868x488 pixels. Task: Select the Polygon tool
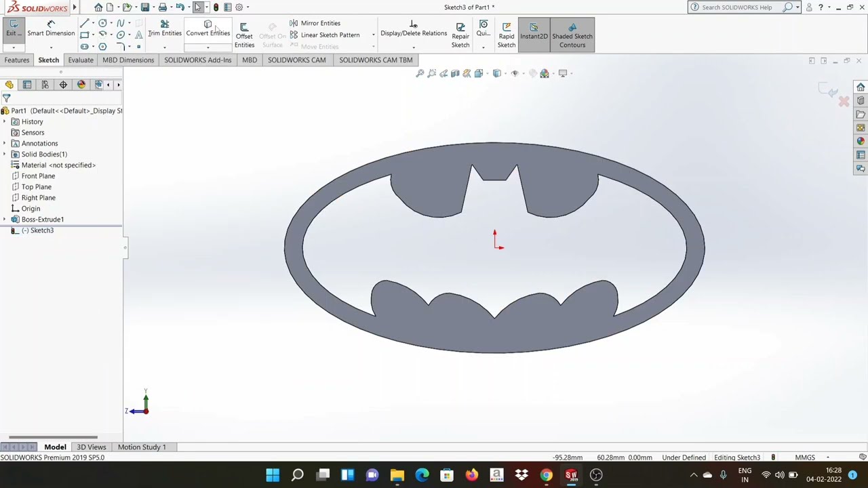(x=102, y=47)
